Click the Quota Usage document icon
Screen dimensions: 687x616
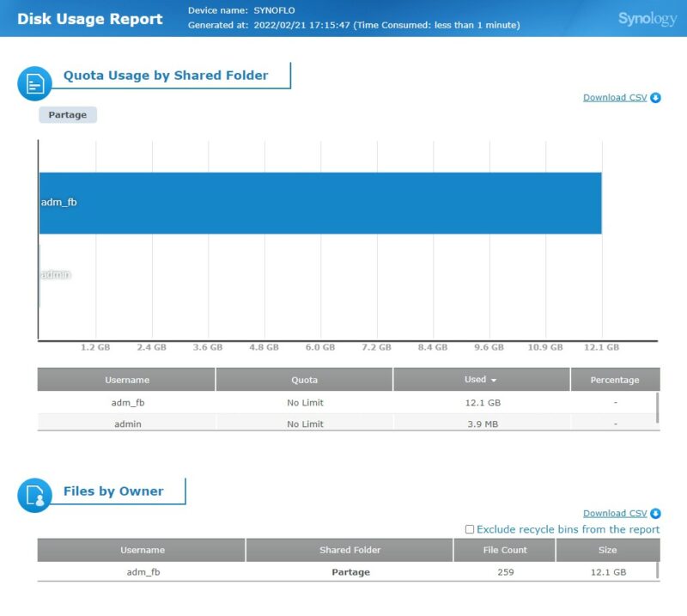35,82
